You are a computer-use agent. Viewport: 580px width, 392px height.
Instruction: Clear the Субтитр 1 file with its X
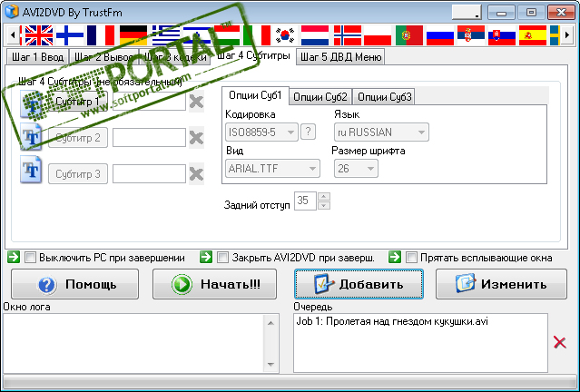point(196,102)
